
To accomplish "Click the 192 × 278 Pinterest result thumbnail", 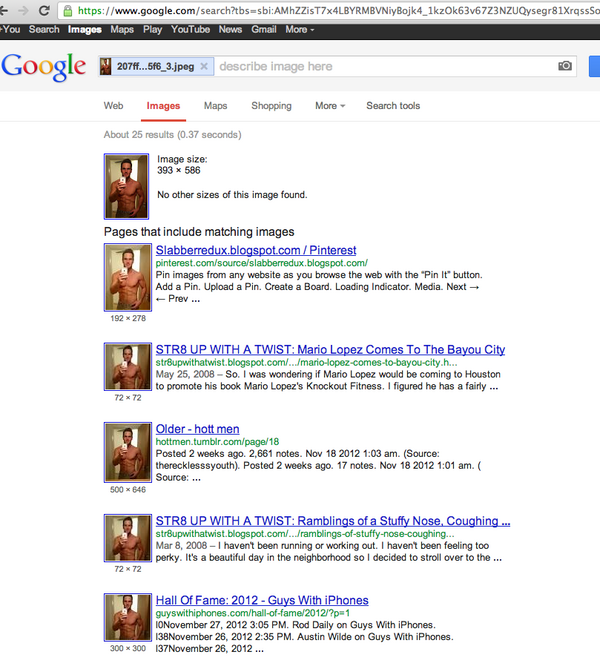I will point(128,277).
